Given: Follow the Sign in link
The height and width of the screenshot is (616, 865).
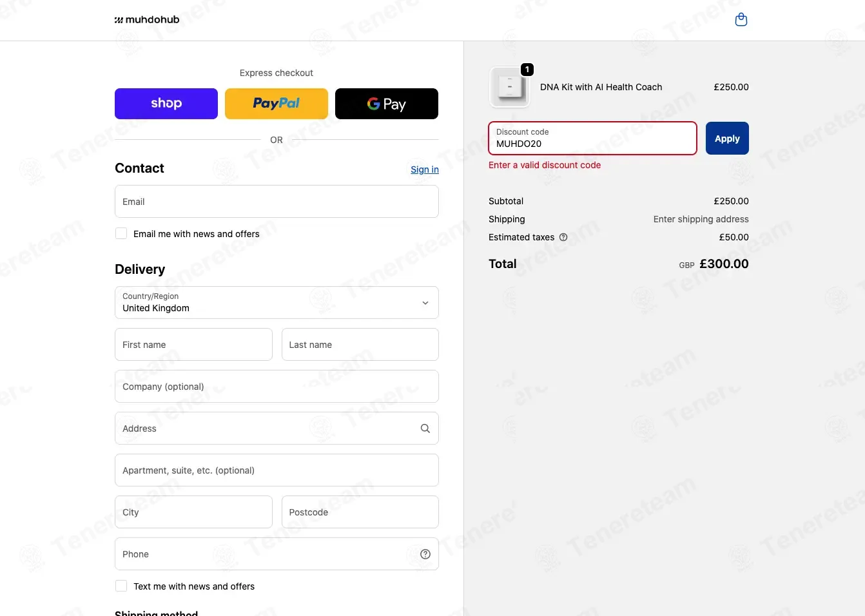Looking at the screenshot, I should tap(425, 169).
